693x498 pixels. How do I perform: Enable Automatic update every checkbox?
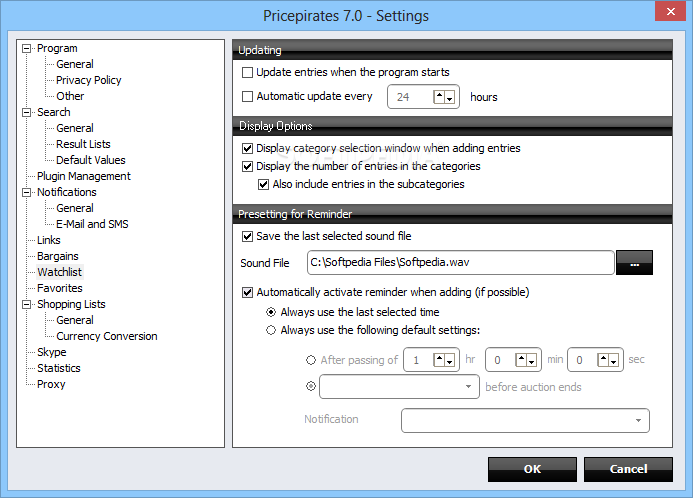(248, 96)
